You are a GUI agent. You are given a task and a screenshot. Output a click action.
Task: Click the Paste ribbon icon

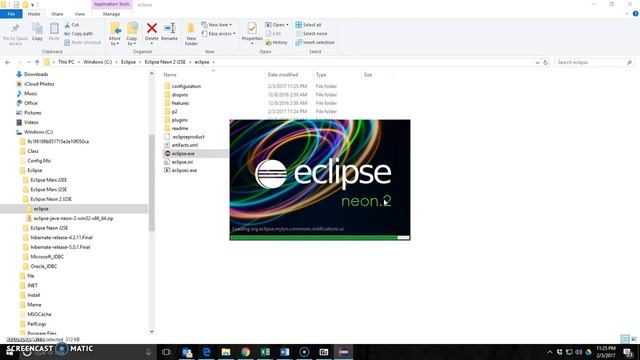tap(54, 29)
